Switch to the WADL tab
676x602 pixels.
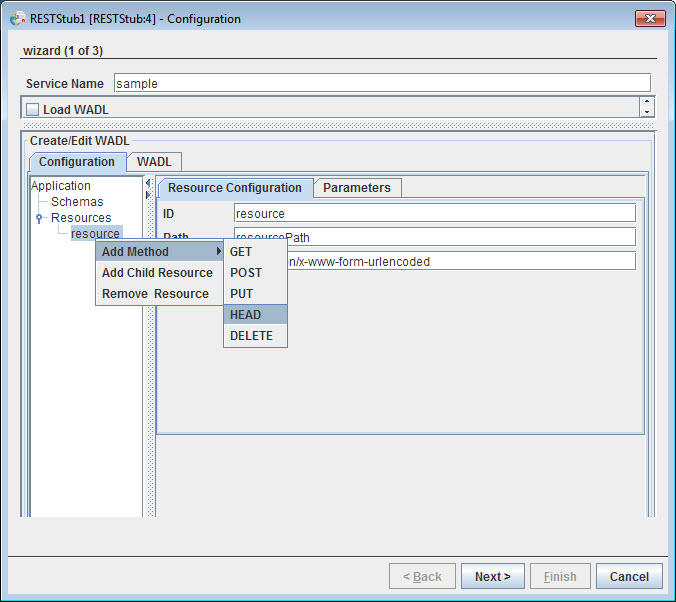point(154,162)
